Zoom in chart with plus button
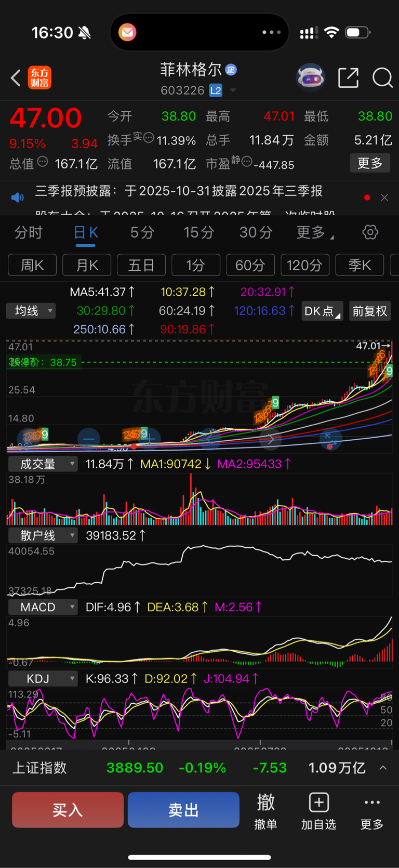 pyautogui.click(x=150, y=439)
